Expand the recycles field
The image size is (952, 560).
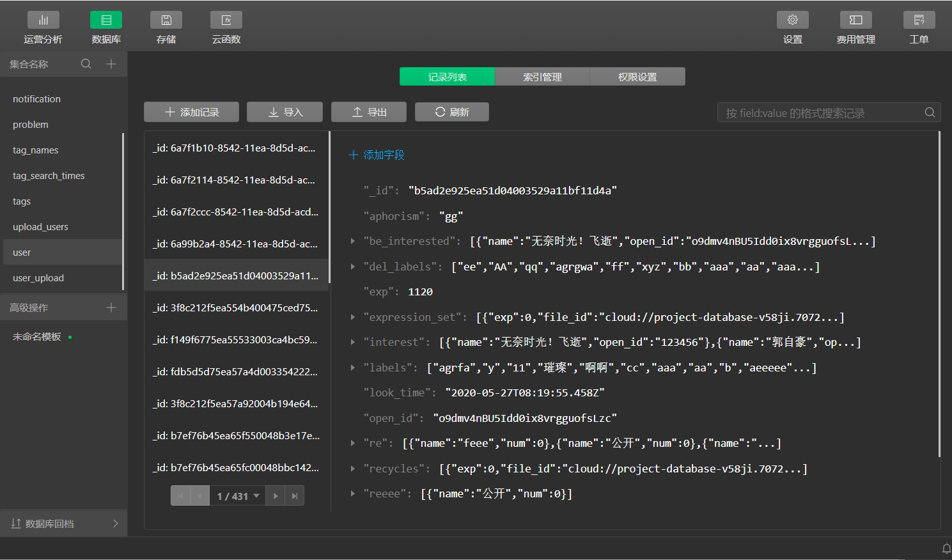pyautogui.click(x=352, y=469)
